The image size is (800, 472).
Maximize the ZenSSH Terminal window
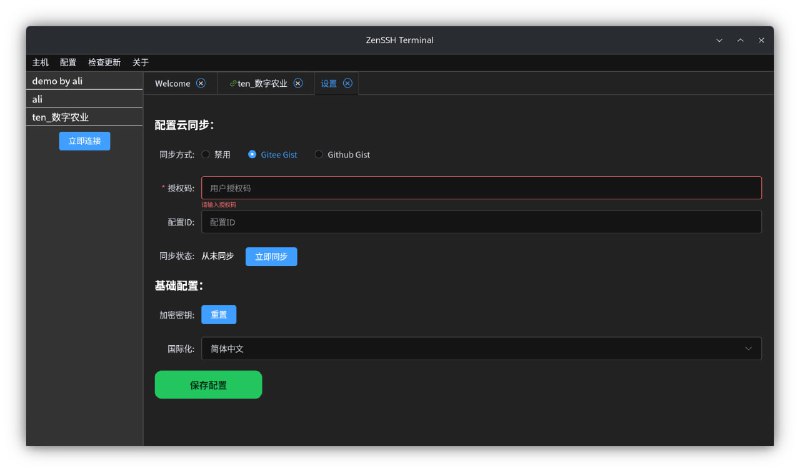tap(740, 40)
